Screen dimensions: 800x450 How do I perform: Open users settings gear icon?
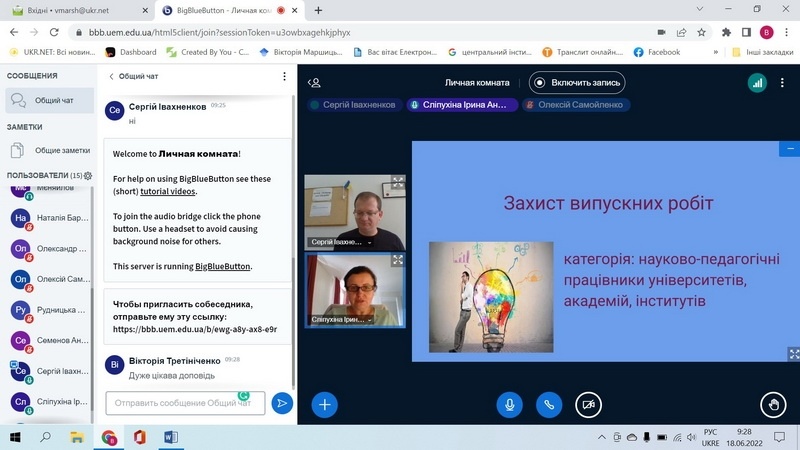(x=88, y=176)
